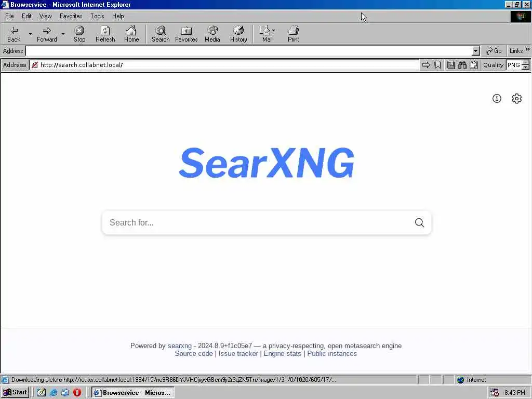The width and height of the screenshot is (532, 399).
Task: Click the Go button
Action: pos(494,51)
